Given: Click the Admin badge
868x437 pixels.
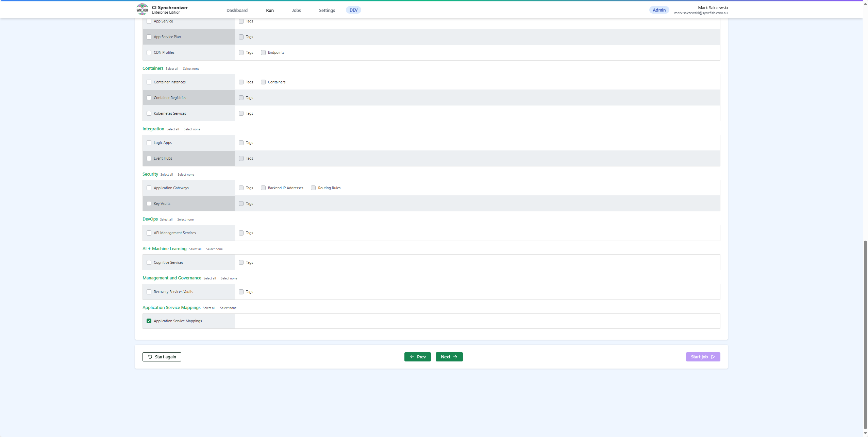Looking at the screenshot, I should click(x=659, y=10).
